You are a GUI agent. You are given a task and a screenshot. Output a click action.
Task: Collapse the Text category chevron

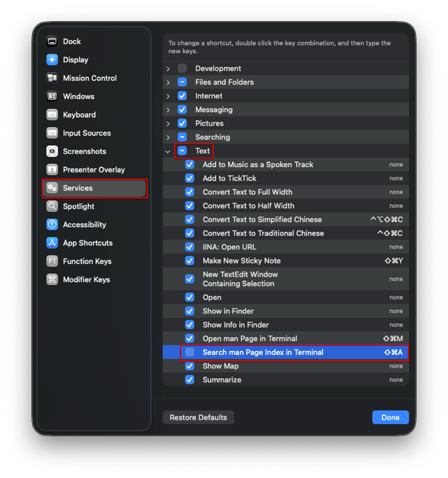pos(168,151)
